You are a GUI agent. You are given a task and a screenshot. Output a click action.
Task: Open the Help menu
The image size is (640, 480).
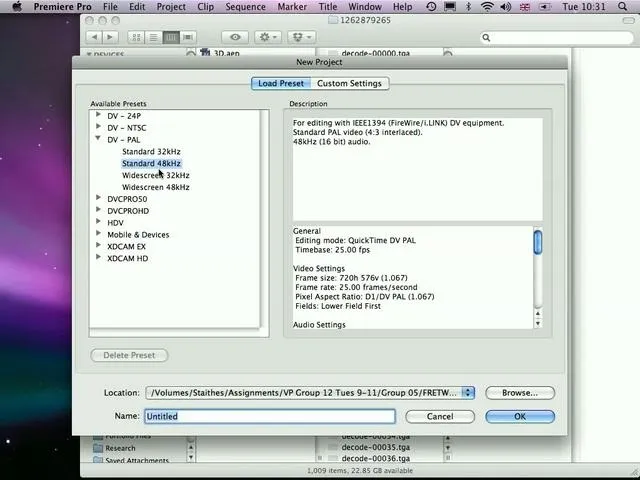click(402, 7)
